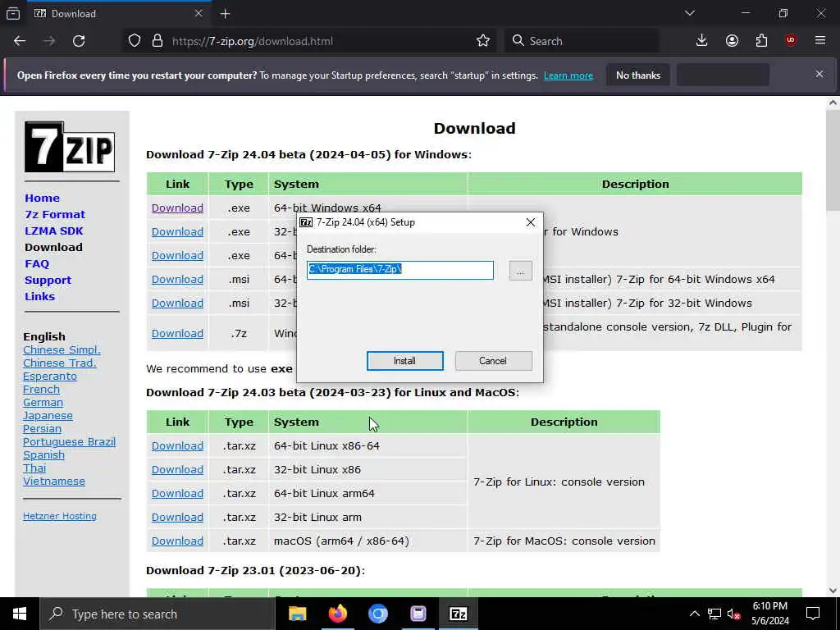
Task: Click Cancel in the 7-Zip Setup dialog
Action: tap(493, 361)
